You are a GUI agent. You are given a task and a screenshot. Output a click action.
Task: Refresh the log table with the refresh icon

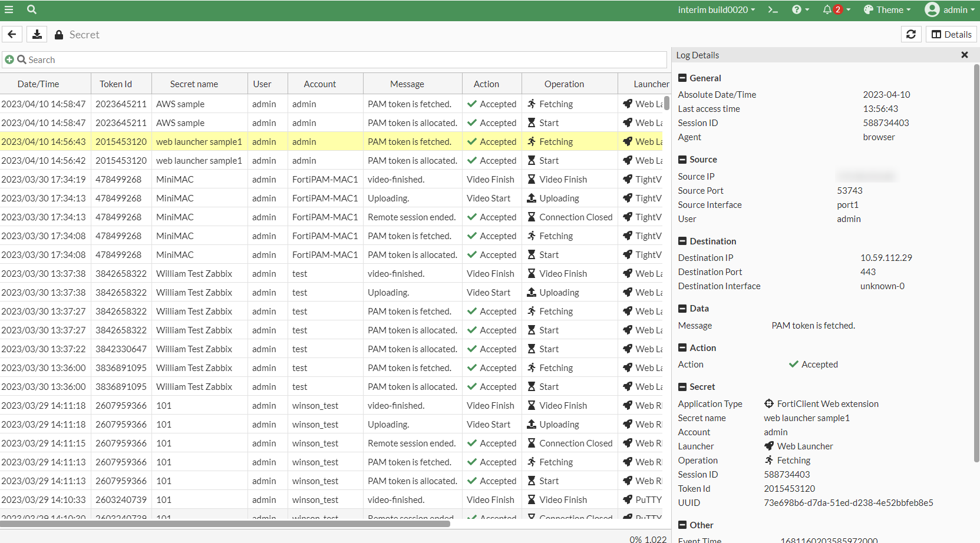click(x=911, y=34)
